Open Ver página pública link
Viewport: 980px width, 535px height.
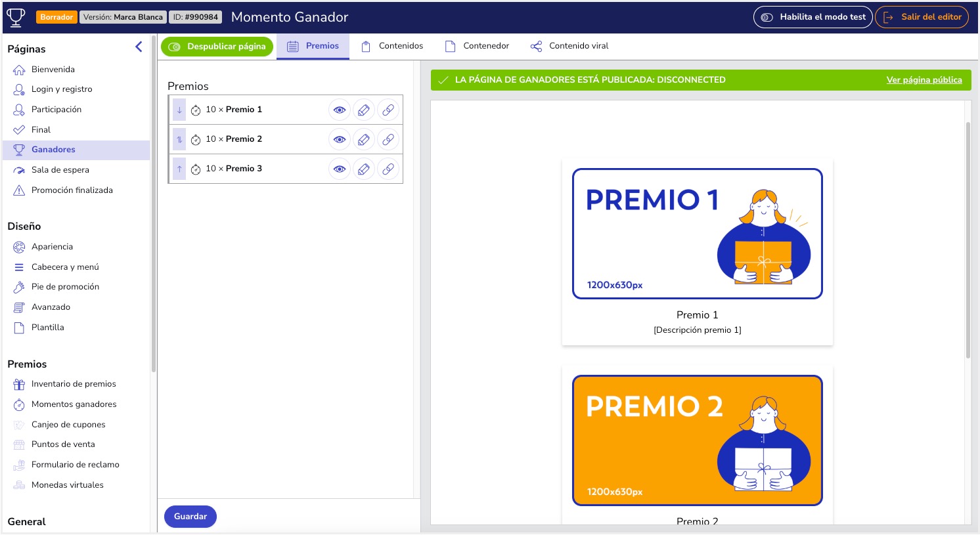click(924, 80)
